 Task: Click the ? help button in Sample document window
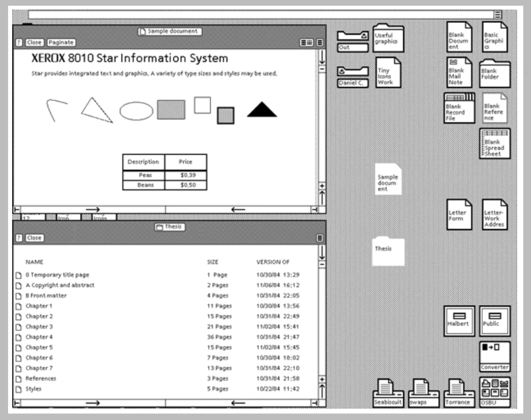[19, 43]
